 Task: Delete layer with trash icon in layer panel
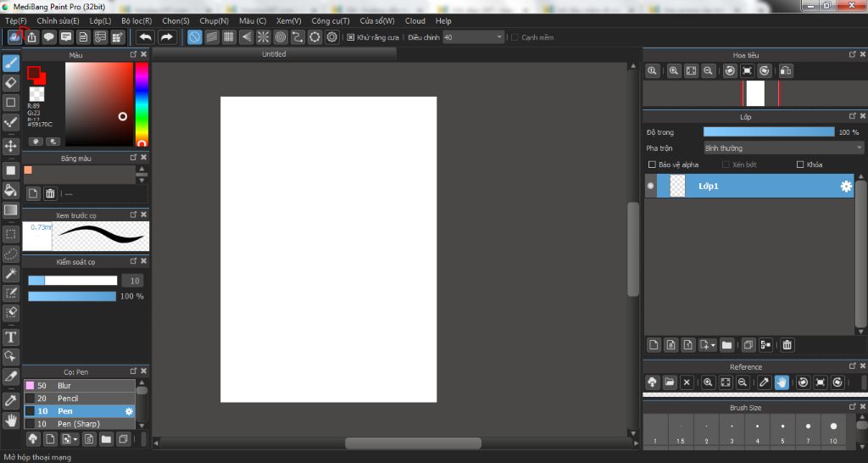(787, 345)
